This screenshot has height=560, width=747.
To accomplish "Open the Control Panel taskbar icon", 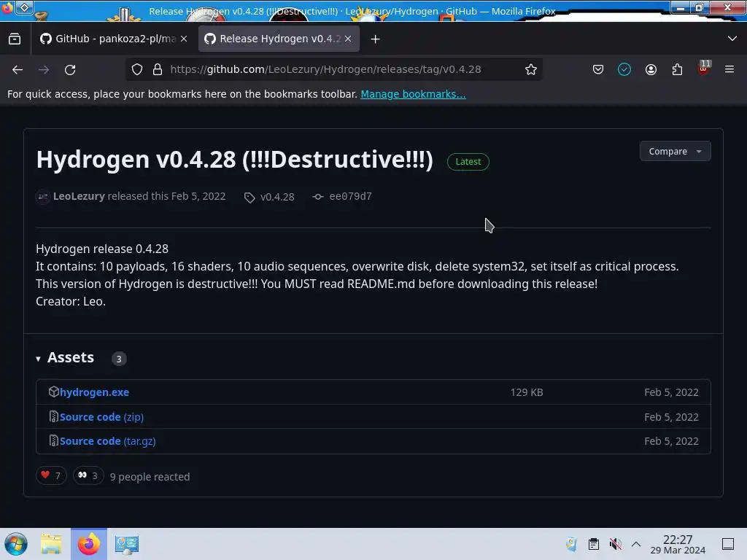I will pos(127,544).
